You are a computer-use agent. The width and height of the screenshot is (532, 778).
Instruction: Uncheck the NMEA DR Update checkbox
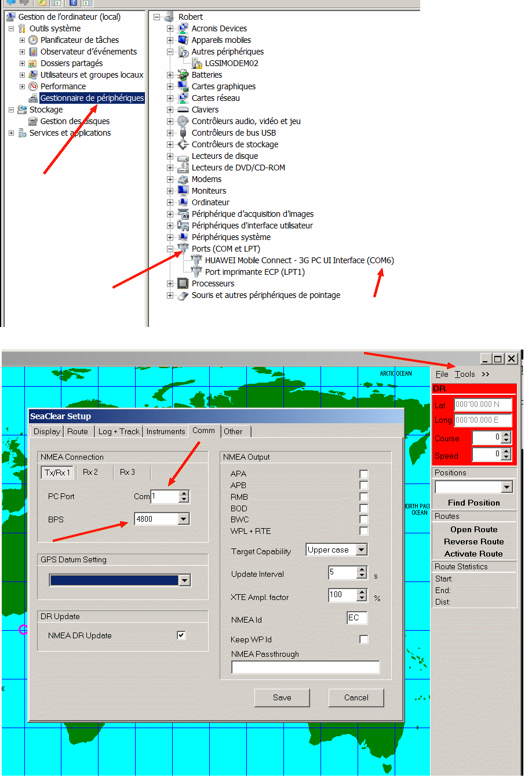181,635
